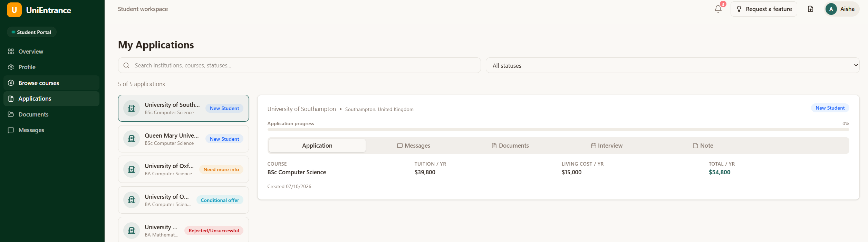Focus the search institutions input field

299,65
